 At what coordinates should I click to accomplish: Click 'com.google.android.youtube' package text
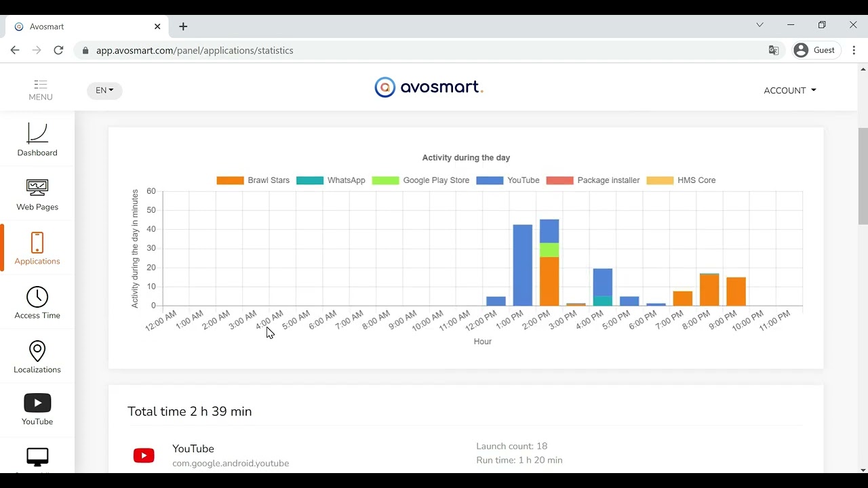[x=231, y=464]
